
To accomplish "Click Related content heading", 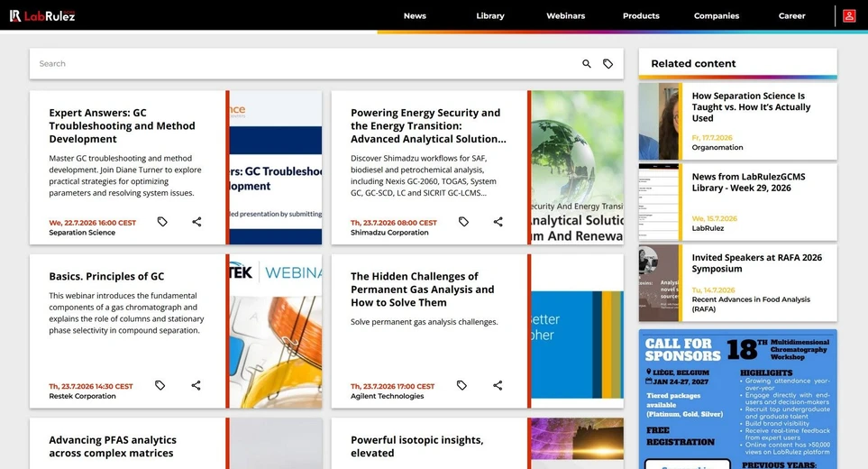I will click(693, 64).
